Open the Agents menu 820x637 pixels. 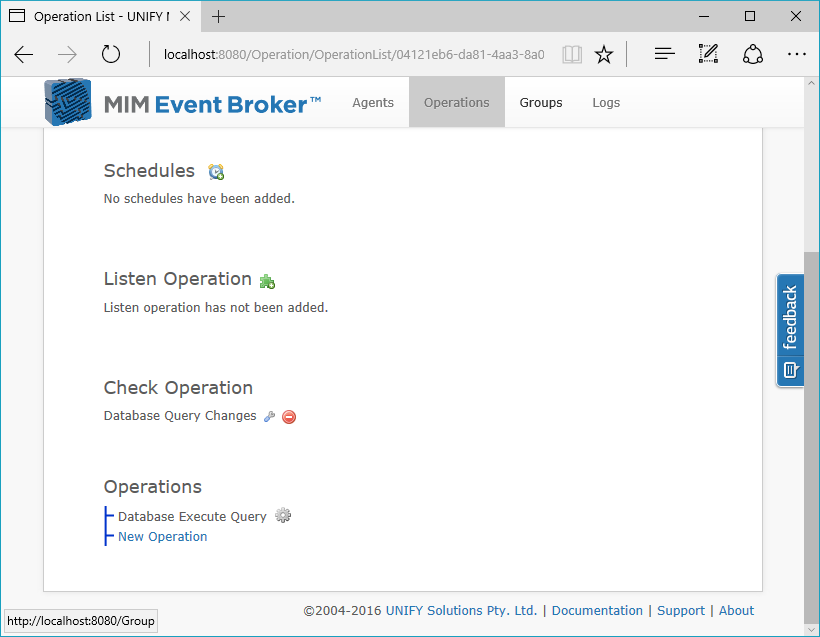coord(373,103)
